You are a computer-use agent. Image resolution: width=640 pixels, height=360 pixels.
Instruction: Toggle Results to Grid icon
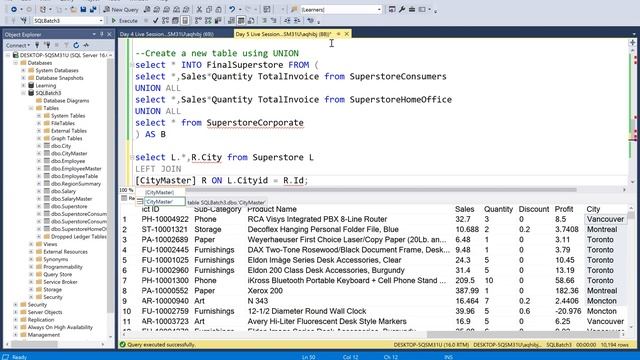241,20
